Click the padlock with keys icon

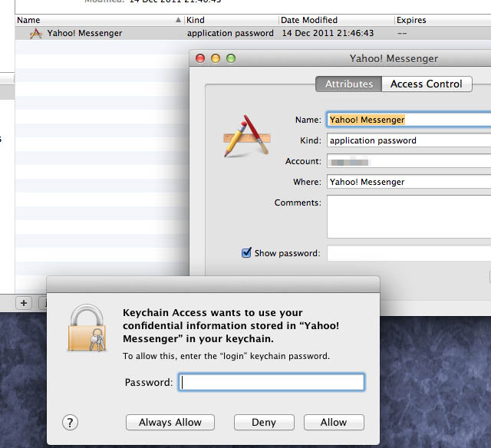point(87,328)
